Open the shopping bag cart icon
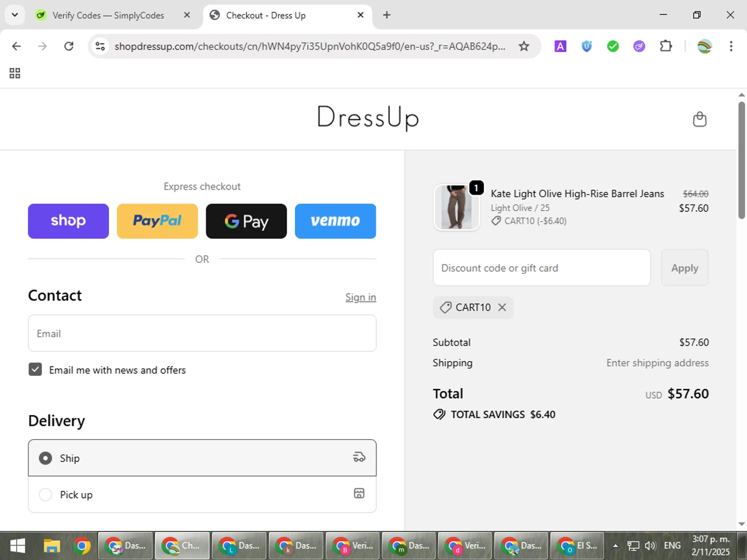 tap(700, 119)
